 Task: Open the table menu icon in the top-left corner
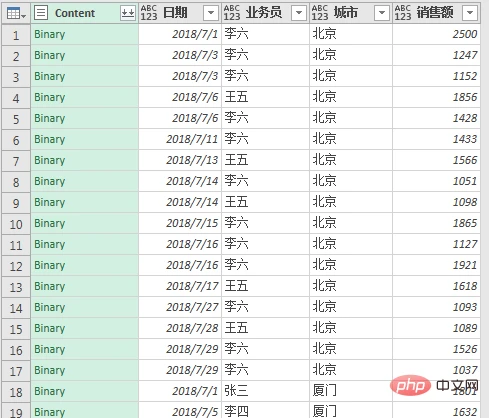tap(16, 13)
